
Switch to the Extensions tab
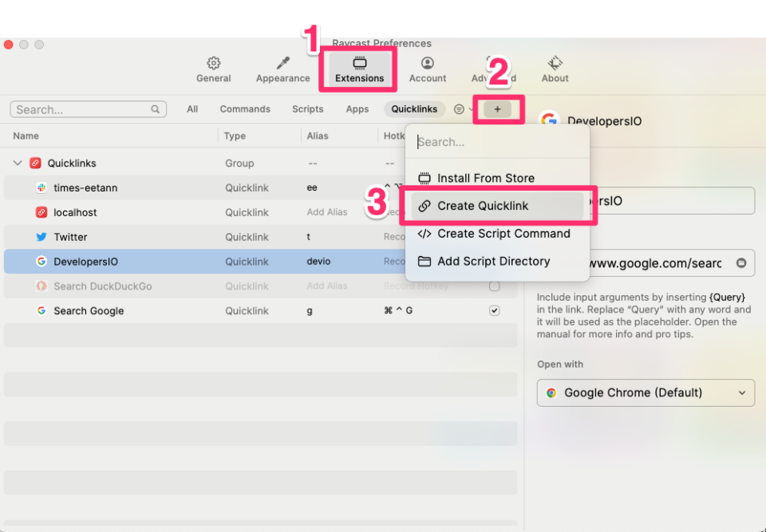pyautogui.click(x=359, y=70)
